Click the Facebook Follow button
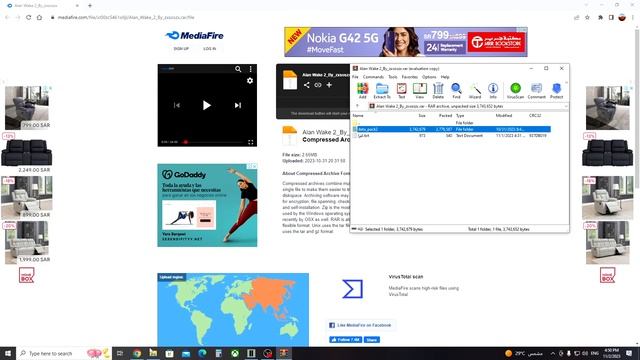640x360 pixels. [x=345, y=340]
